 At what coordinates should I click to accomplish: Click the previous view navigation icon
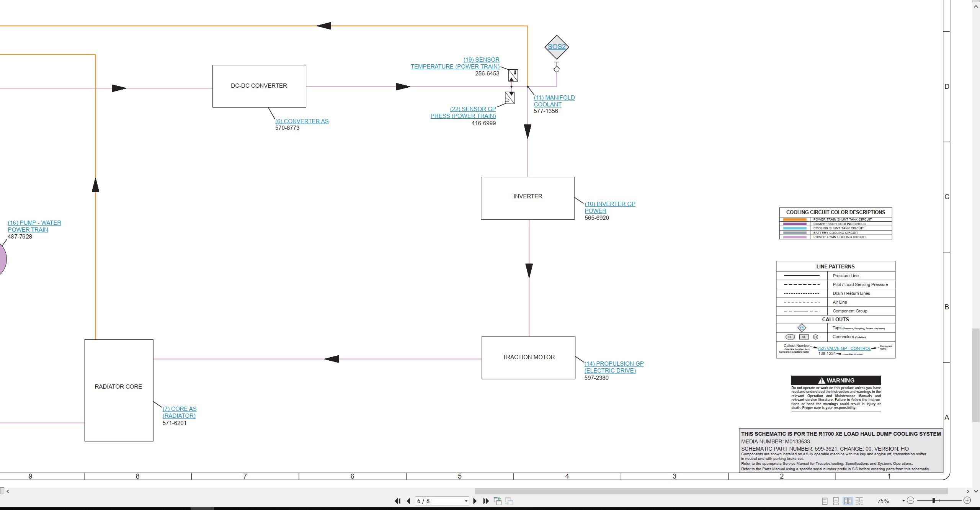(498, 501)
